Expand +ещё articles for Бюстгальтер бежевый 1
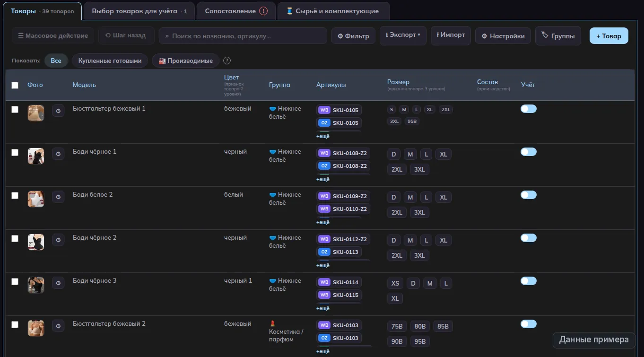Screen dimensions: 644x357 [x=323, y=136]
